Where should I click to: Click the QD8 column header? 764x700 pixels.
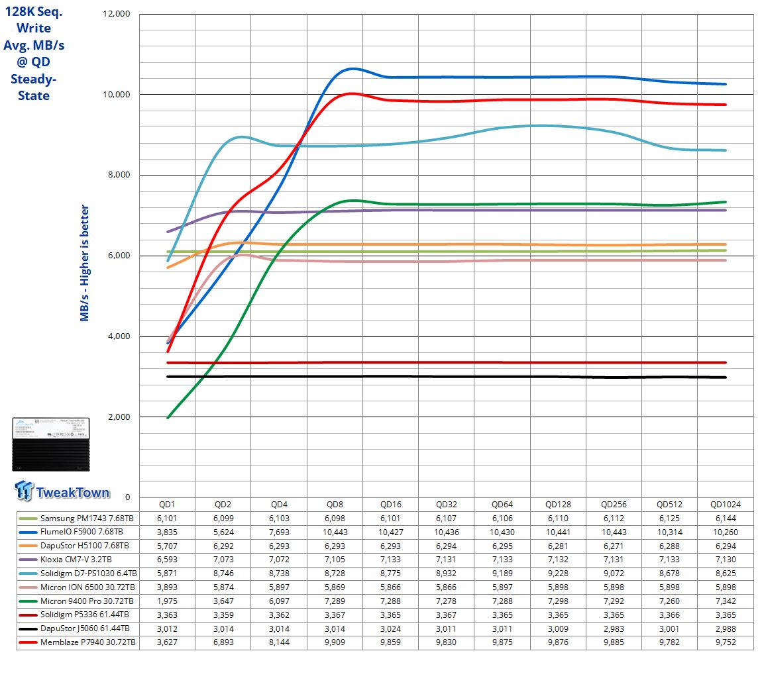[335, 505]
